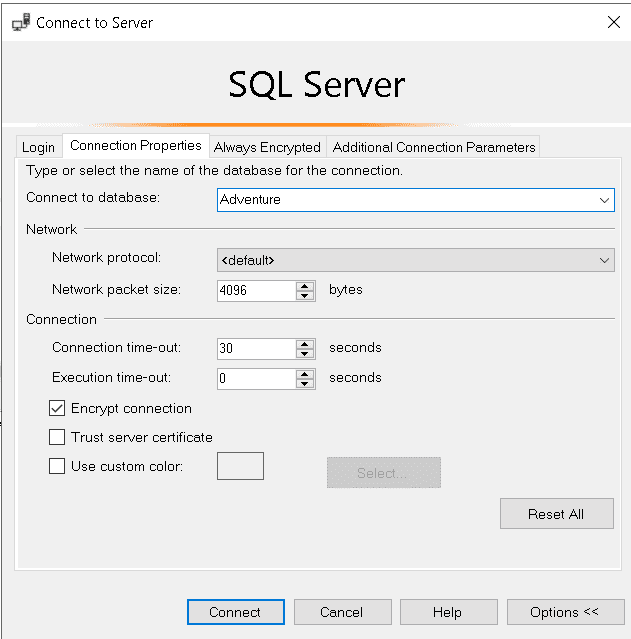This screenshot has width=631, height=639.
Task: Open the Network protocol dropdown
Action: [x=416, y=260]
